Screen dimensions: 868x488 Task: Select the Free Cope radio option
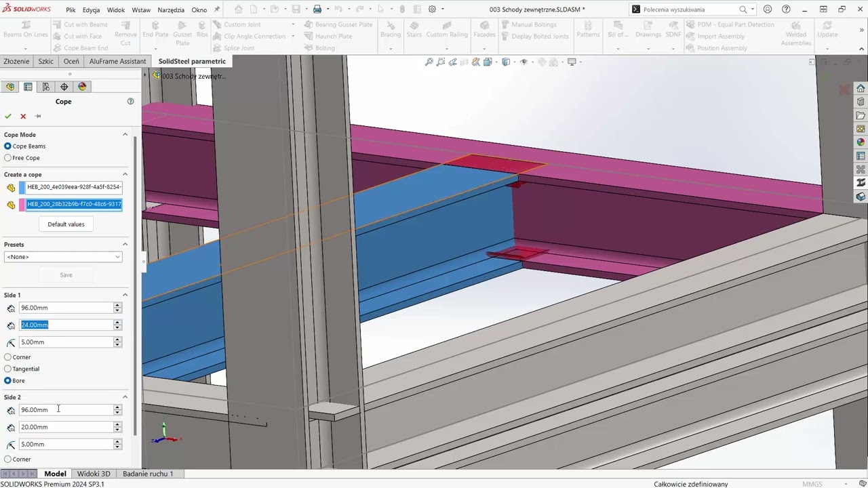point(8,158)
